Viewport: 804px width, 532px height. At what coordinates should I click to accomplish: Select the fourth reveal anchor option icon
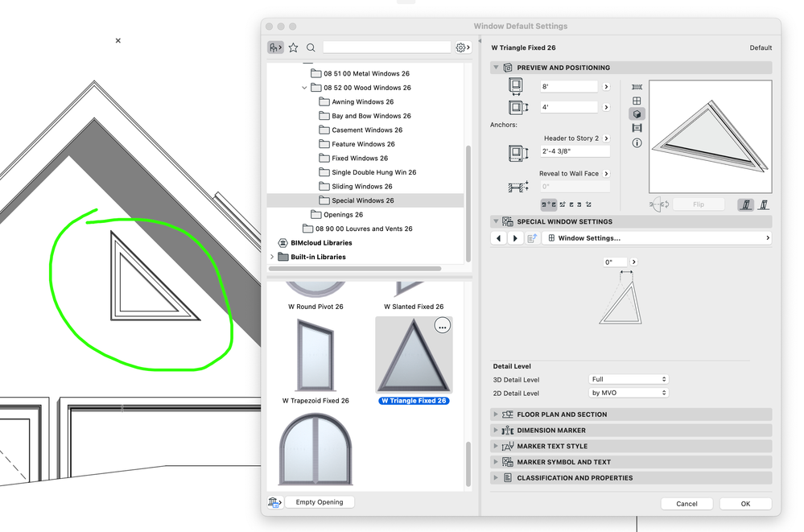pyautogui.click(x=579, y=204)
